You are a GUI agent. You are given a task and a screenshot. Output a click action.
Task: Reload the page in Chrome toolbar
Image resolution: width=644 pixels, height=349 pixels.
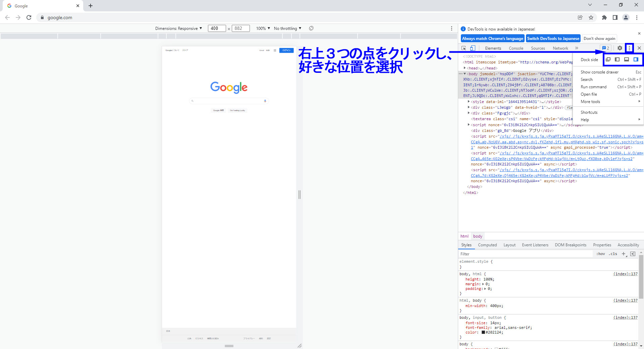[29, 17]
